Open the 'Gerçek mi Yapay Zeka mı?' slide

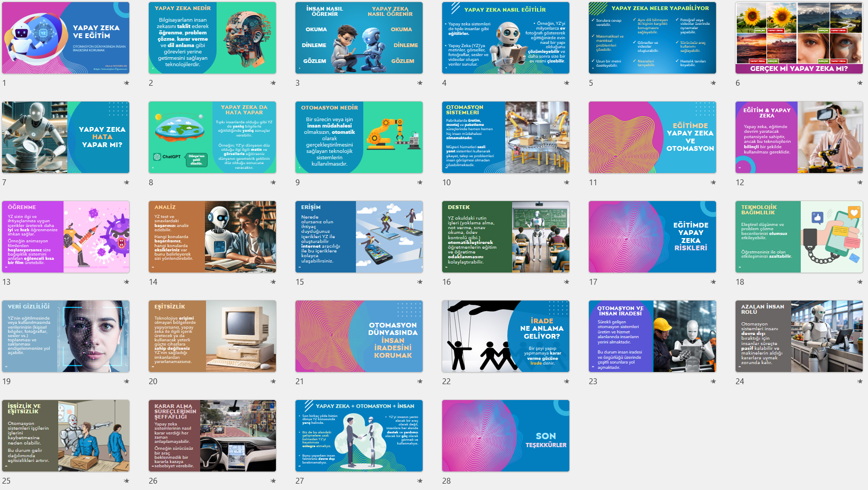(x=799, y=38)
